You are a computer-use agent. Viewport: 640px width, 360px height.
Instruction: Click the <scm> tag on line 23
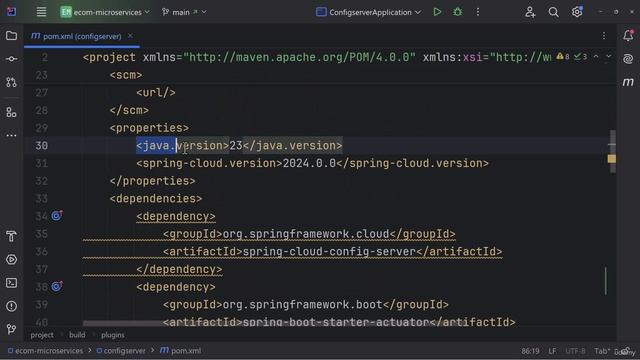click(x=126, y=75)
